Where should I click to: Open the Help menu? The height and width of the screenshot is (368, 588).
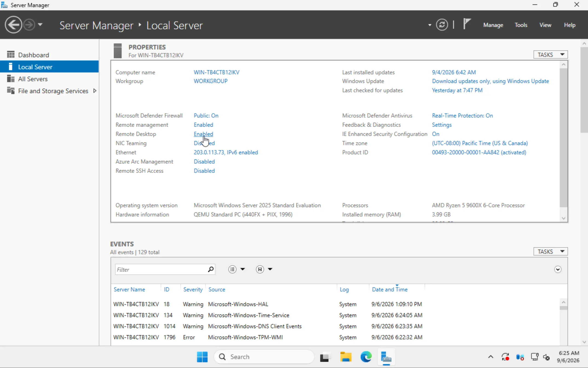click(570, 25)
